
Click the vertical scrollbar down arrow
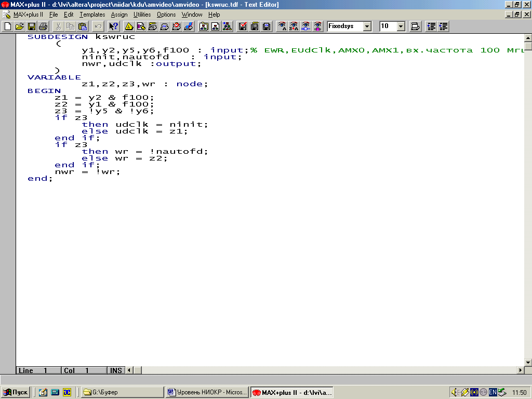tap(528, 362)
